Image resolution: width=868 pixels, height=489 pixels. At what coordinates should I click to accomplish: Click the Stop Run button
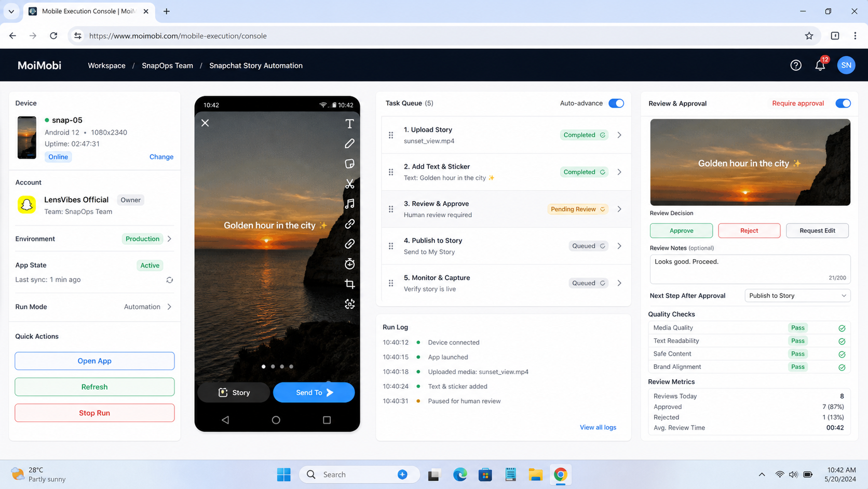coord(94,413)
